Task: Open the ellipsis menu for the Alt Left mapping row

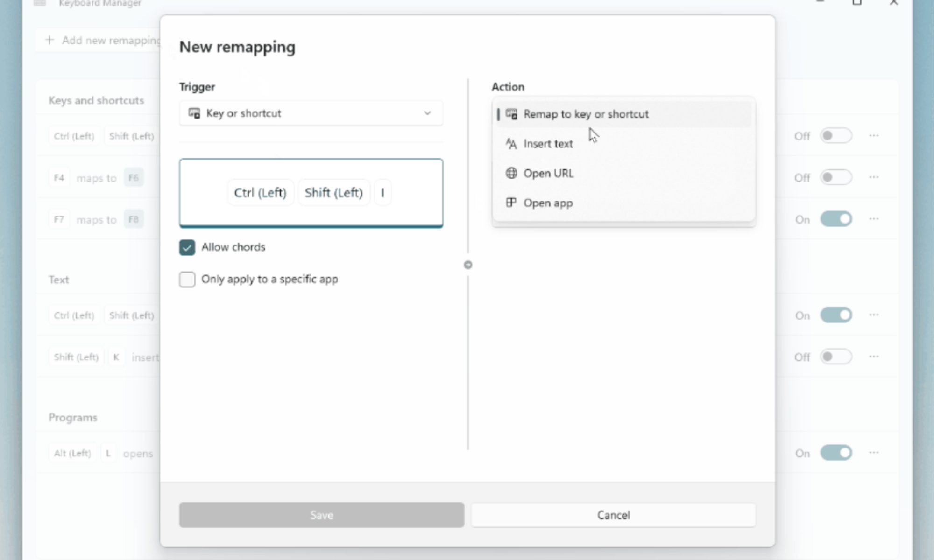Action: [874, 452]
